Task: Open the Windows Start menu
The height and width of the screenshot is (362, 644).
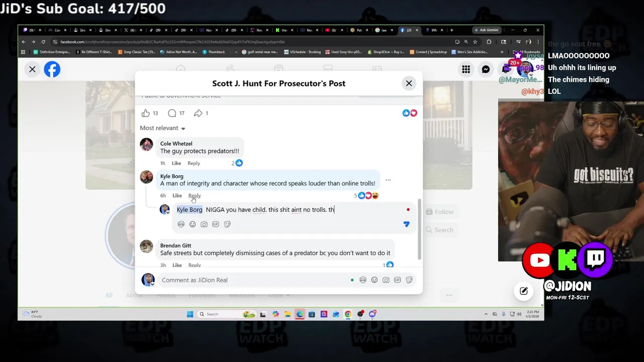Action: (x=190, y=314)
